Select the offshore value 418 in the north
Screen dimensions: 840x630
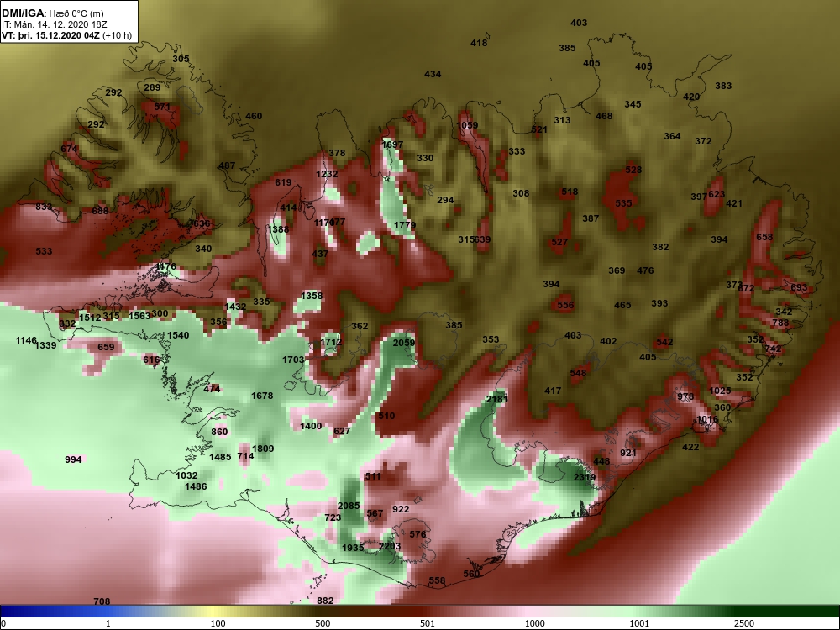coord(479,44)
